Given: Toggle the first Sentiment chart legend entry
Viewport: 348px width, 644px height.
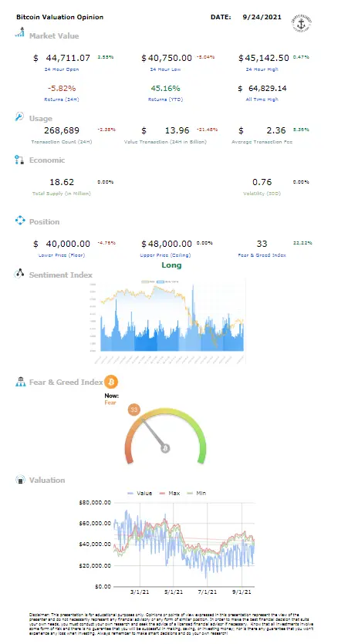Looking at the screenshot, I should point(148,282).
